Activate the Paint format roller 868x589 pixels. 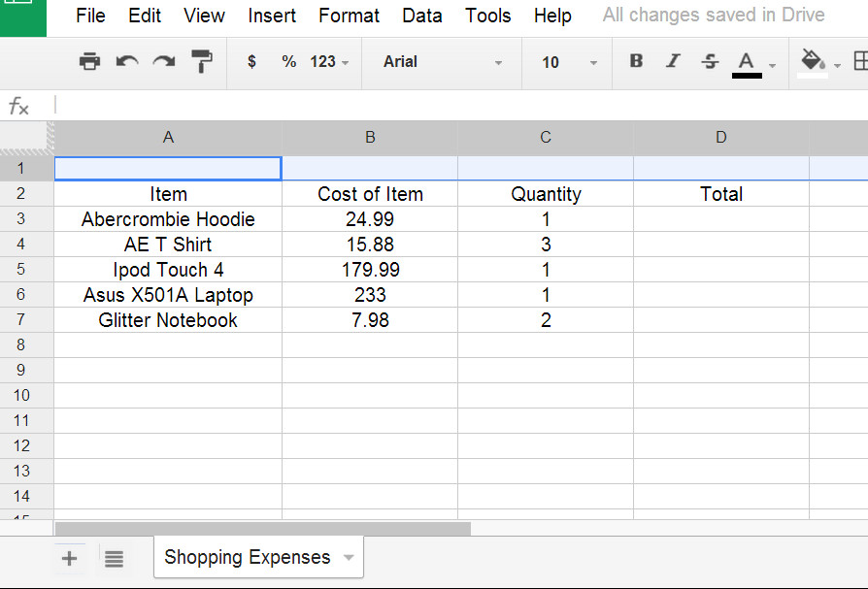[x=202, y=61]
